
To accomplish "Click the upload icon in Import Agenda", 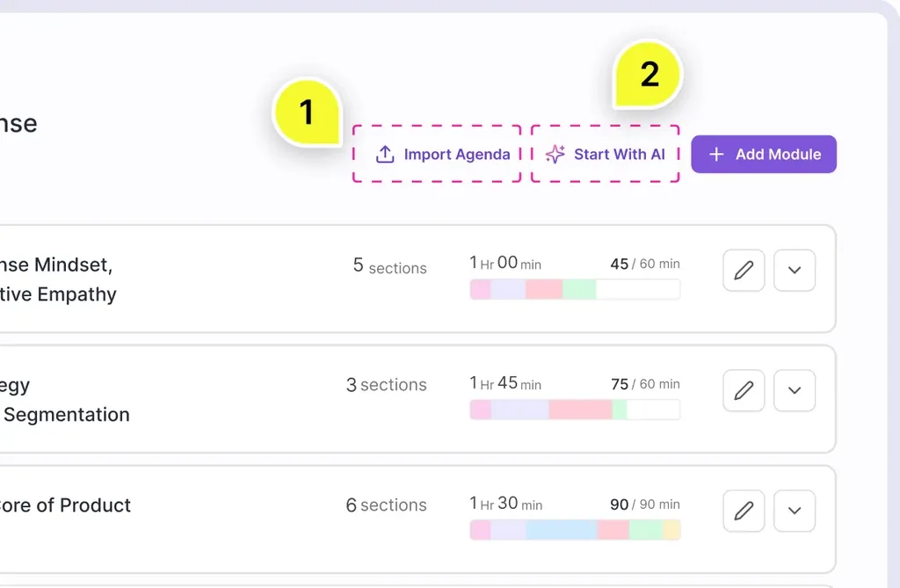I will click(x=385, y=154).
